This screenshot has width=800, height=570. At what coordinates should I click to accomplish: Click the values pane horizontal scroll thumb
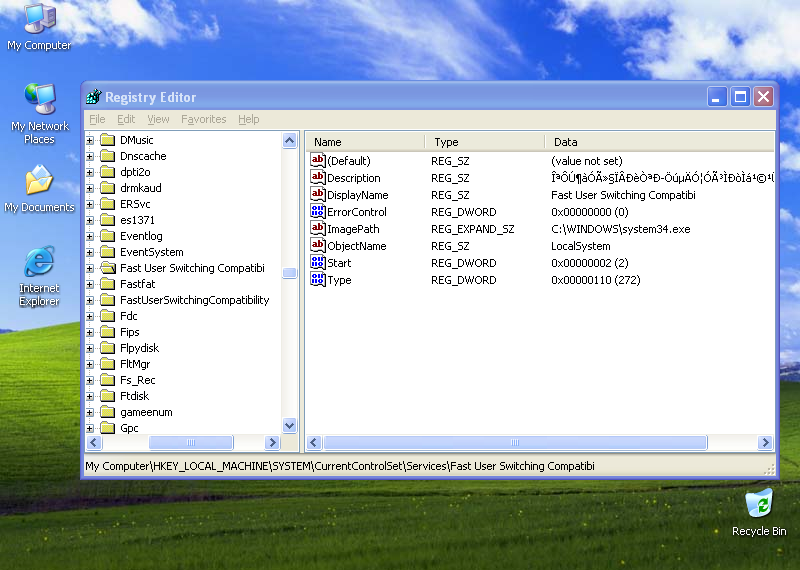pyautogui.click(x=515, y=442)
